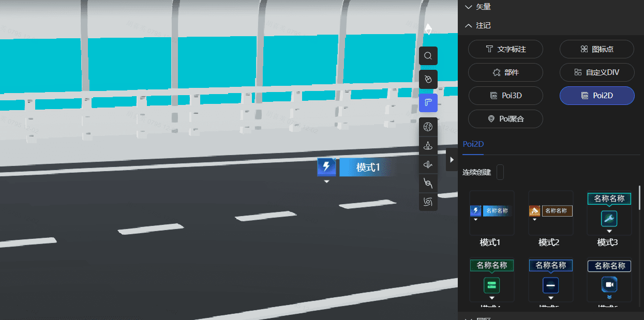The image size is (644, 320).
Task: Click the 图标点 button
Action: [x=596, y=49]
